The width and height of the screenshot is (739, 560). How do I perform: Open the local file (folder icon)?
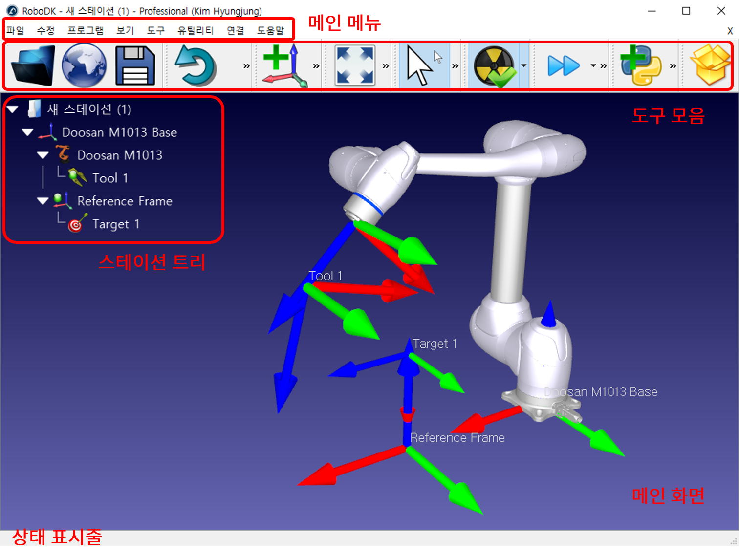pos(33,66)
